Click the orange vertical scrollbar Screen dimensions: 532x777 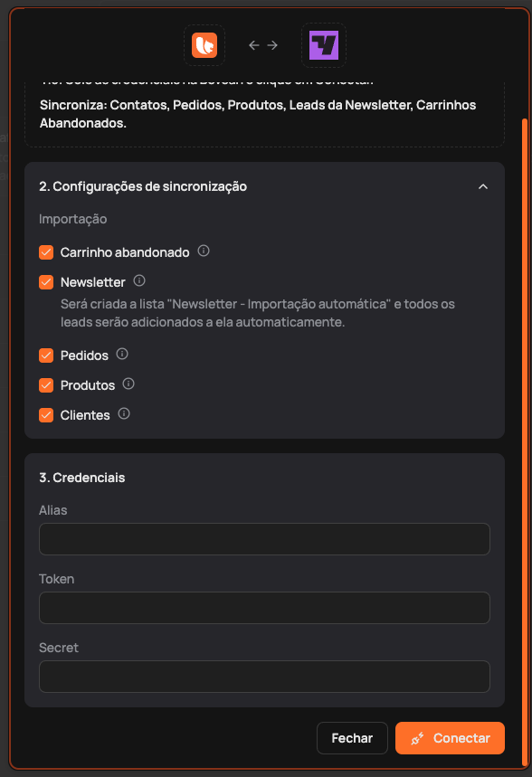click(525, 442)
